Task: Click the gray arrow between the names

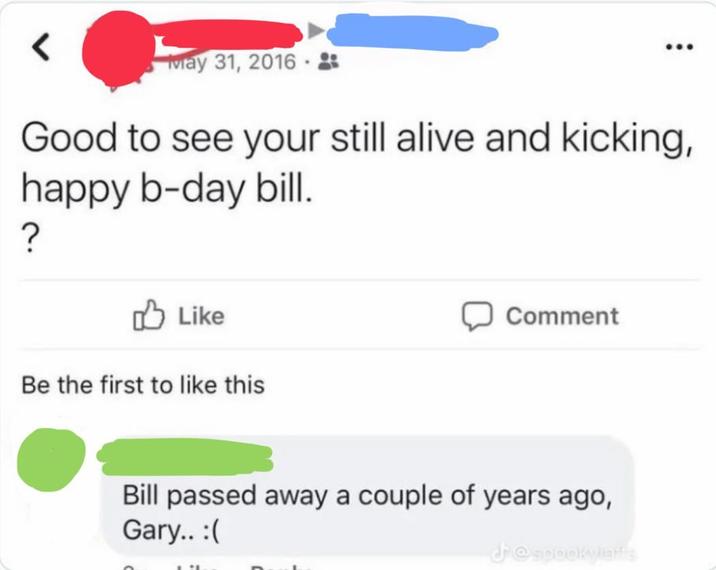Action: pyautogui.click(x=315, y=31)
